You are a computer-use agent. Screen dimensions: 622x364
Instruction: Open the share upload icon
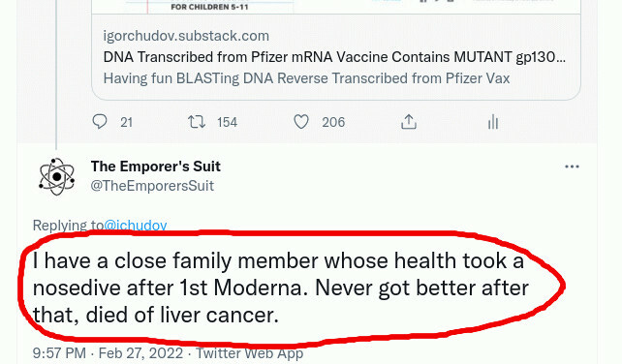409,122
